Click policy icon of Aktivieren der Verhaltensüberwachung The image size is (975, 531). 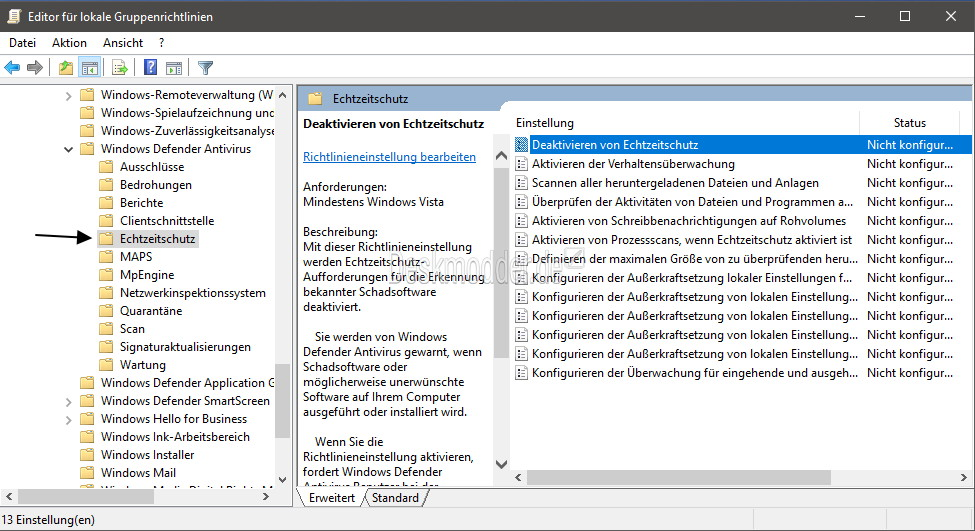tap(522, 164)
